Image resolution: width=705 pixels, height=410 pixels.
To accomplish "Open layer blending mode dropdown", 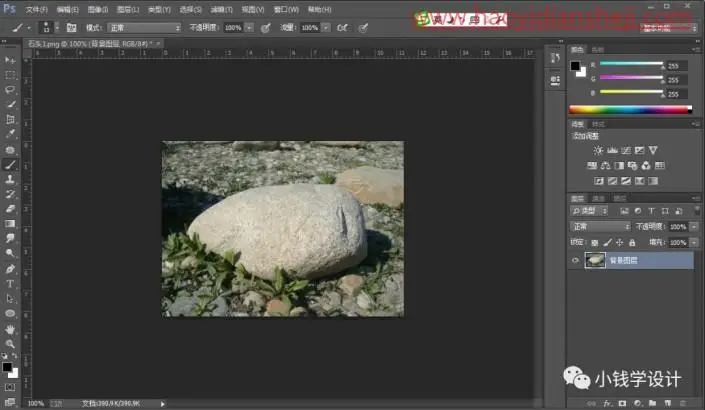I will pos(600,227).
